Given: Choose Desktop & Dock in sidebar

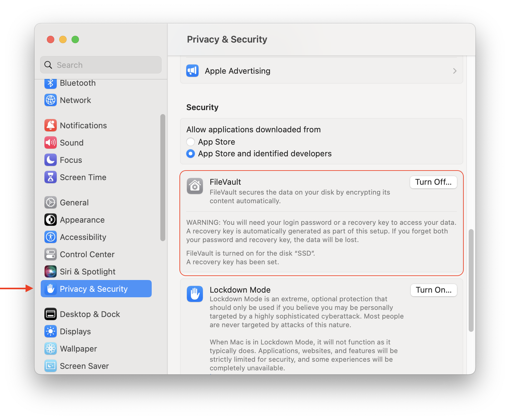Looking at the screenshot, I should point(96,314).
